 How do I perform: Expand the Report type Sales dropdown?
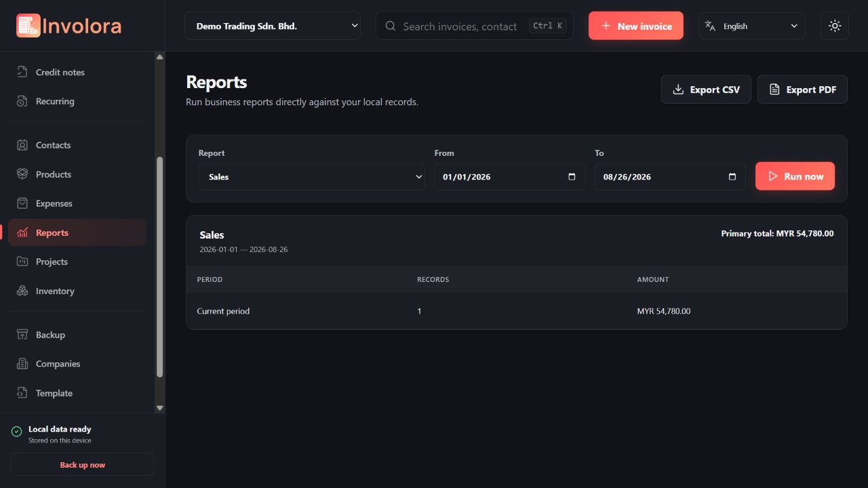click(x=311, y=176)
